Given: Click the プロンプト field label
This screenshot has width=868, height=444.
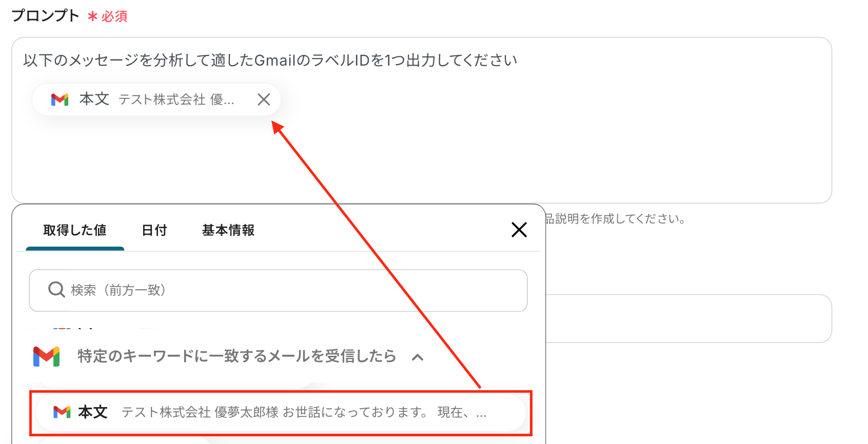Looking at the screenshot, I should (x=45, y=16).
